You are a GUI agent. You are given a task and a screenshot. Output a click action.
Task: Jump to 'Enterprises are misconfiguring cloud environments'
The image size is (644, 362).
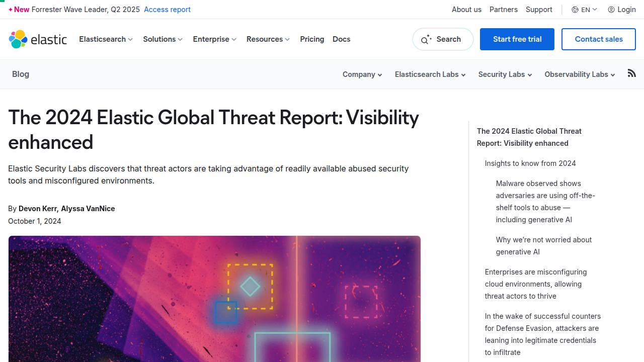[536, 284]
